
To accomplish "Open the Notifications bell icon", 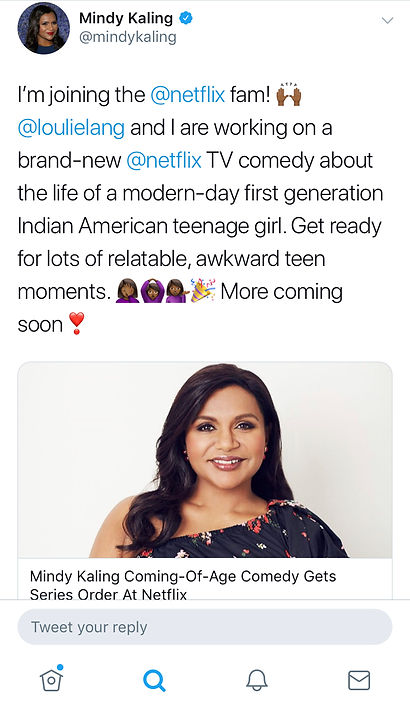I will (x=257, y=680).
